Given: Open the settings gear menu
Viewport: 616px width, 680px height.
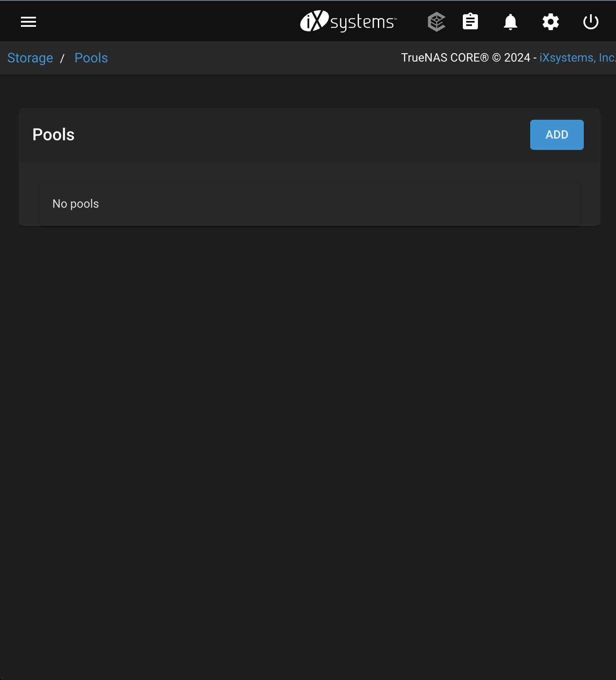Looking at the screenshot, I should (550, 22).
